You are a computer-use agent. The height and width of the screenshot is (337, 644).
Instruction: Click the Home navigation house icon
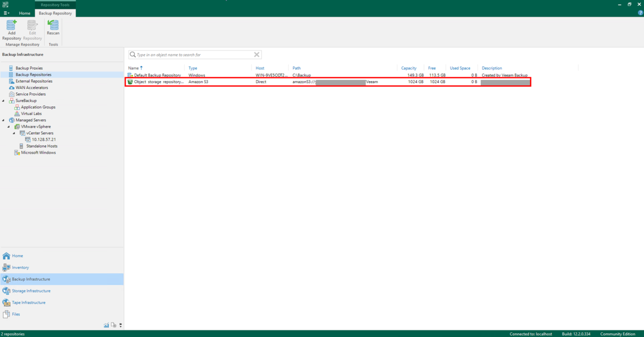(x=6, y=256)
